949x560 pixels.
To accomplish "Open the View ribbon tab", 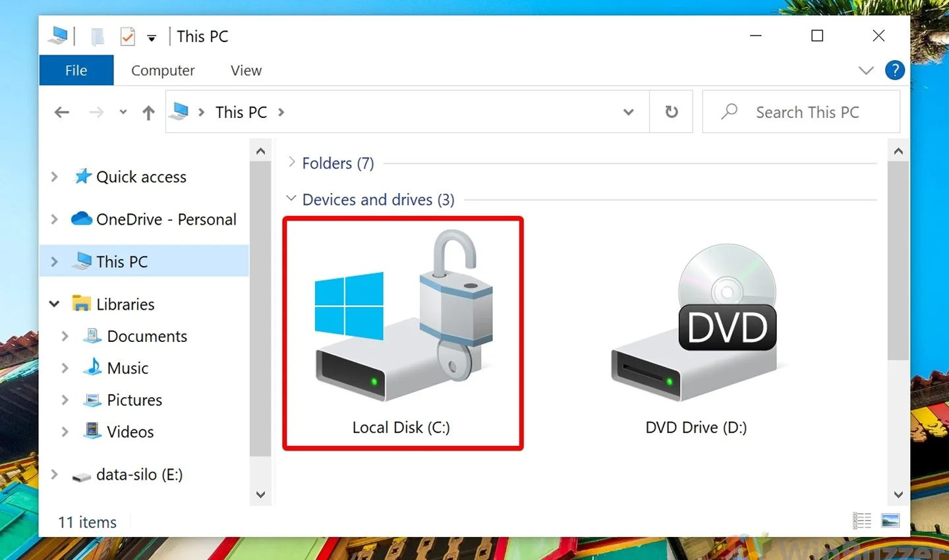I will coord(246,70).
